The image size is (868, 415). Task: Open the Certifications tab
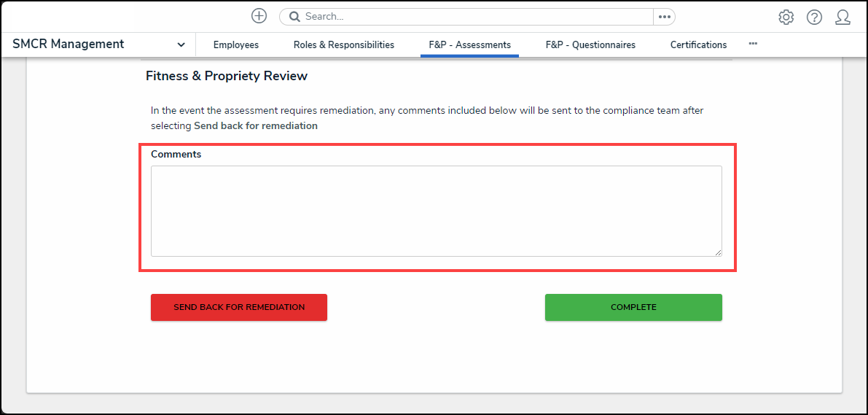[698, 45]
